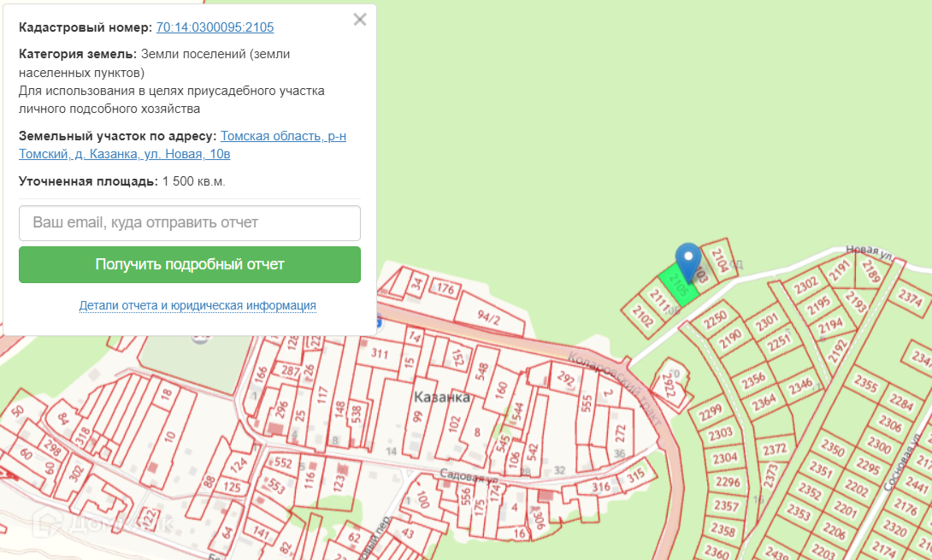Select parcel 2302 on the map

[806, 286]
